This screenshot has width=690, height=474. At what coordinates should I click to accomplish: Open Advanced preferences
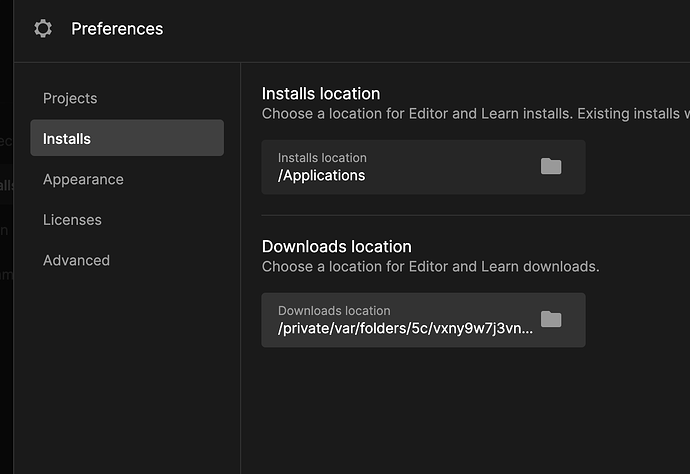(x=76, y=260)
